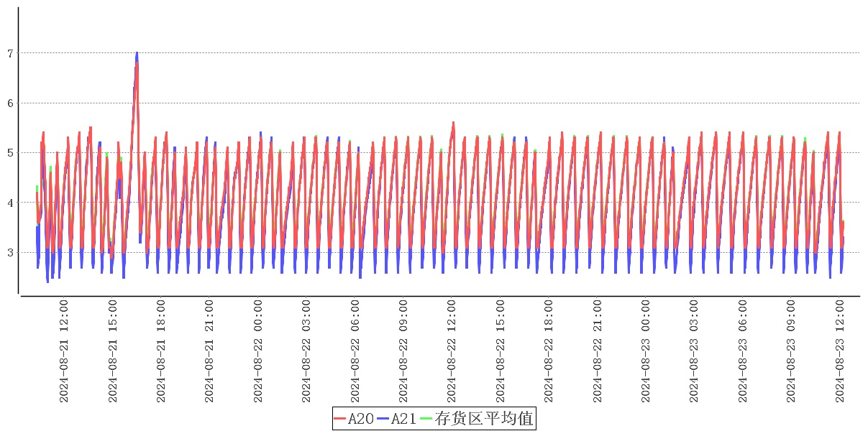Click the blue A21 legend color marker

[x=383, y=419]
